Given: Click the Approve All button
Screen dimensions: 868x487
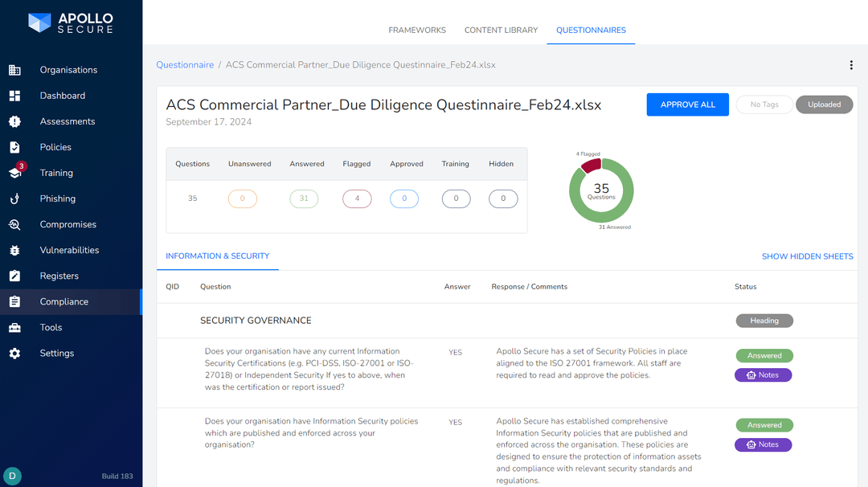Looking at the screenshot, I should click(x=687, y=104).
